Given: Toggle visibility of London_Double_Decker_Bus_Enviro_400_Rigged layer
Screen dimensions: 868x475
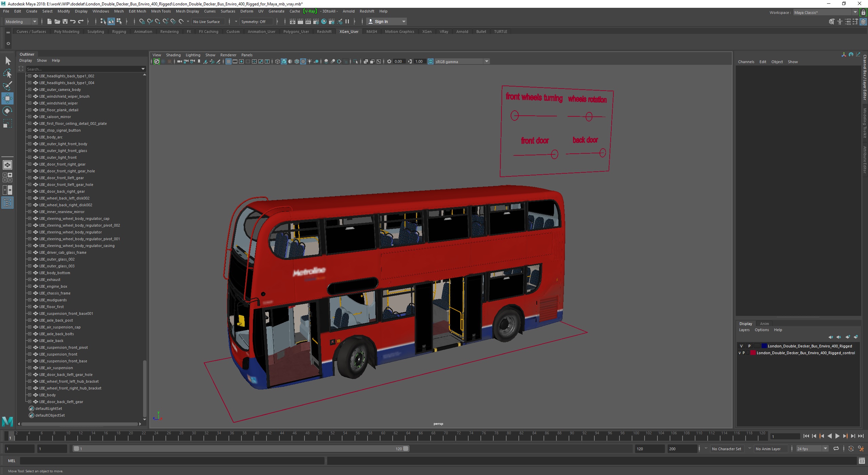Looking at the screenshot, I should (741, 346).
